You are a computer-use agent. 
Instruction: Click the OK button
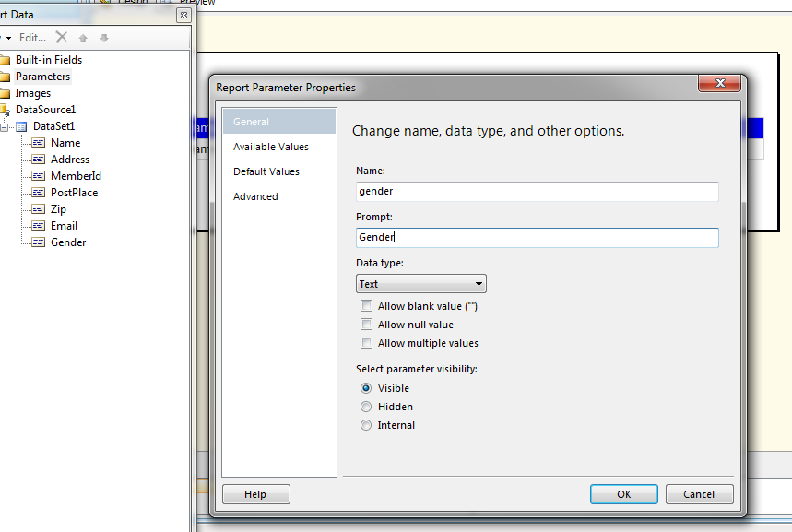click(623, 493)
